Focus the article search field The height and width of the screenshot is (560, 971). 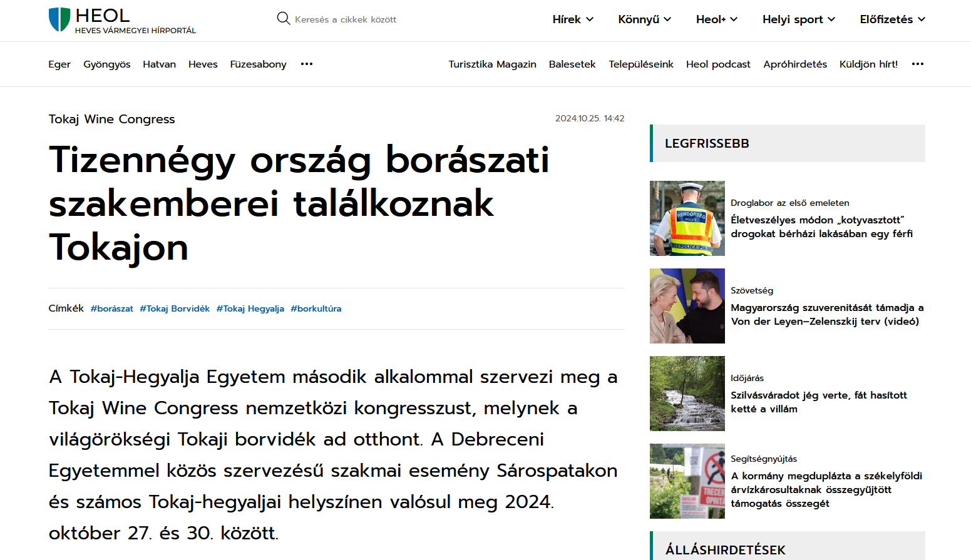coord(346,19)
